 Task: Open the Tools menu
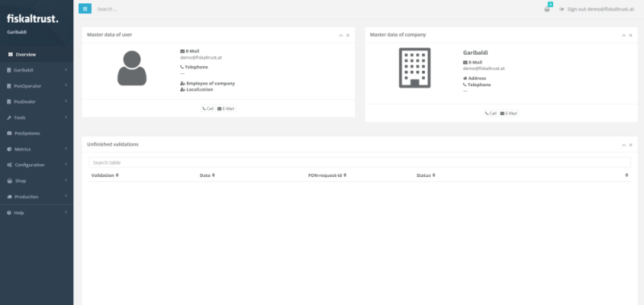click(x=36, y=117)
